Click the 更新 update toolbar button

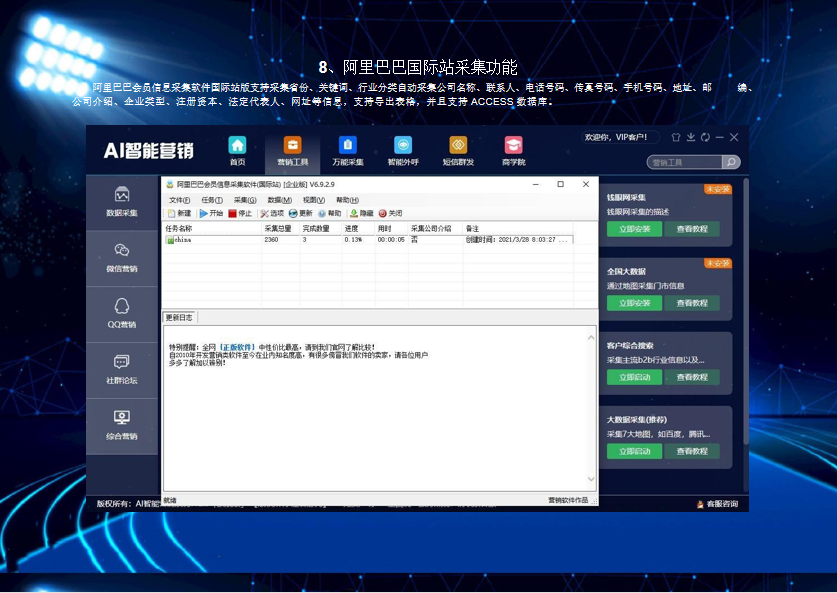(x=301, y=214)
